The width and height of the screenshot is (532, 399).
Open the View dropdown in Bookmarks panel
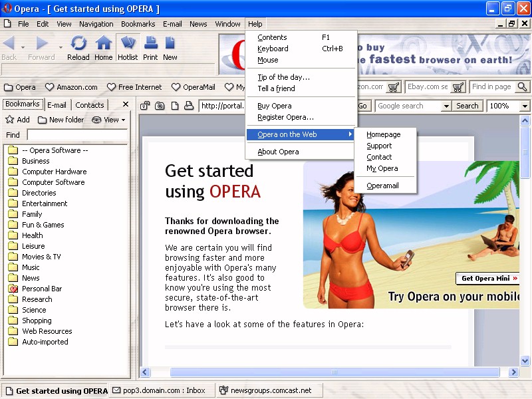click(109, 120)
